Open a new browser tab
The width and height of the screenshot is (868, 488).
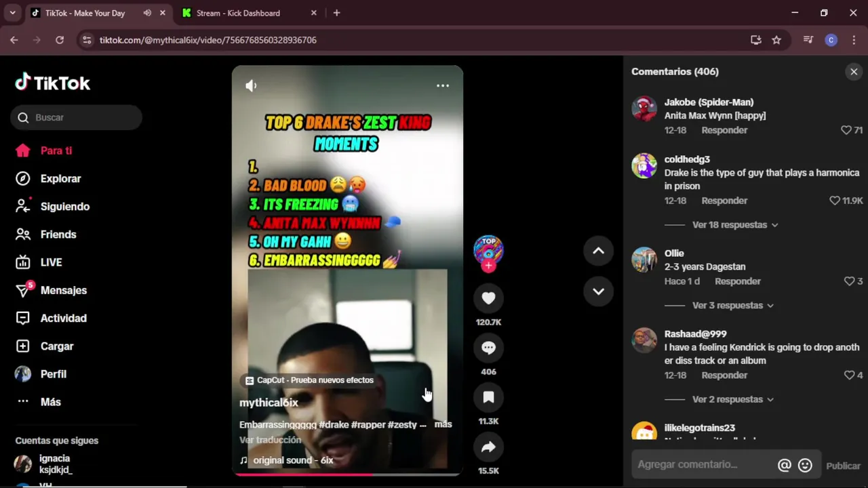pos(336,13)
